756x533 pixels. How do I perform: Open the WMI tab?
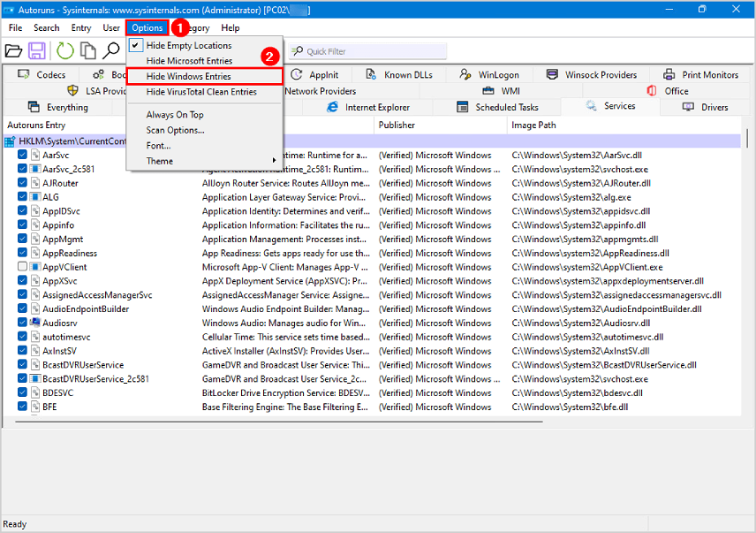pos(502,91)
